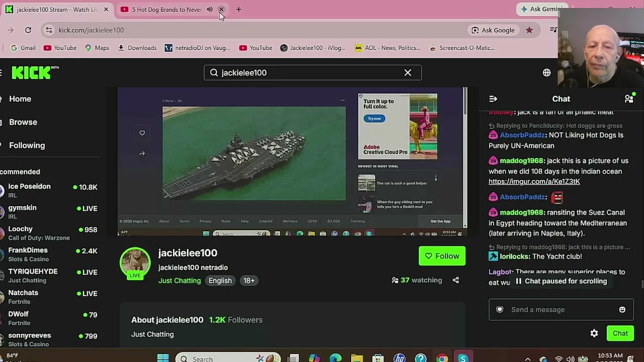Open FrankDimes recommended channel
This screenshot has height=362, width=644.
point(49,254)
